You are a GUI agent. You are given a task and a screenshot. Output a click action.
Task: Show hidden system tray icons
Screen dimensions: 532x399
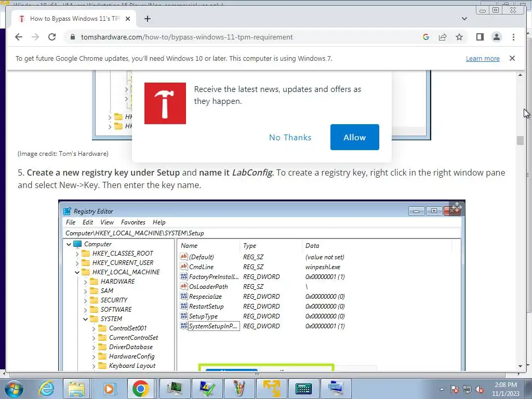coord(442,389)
